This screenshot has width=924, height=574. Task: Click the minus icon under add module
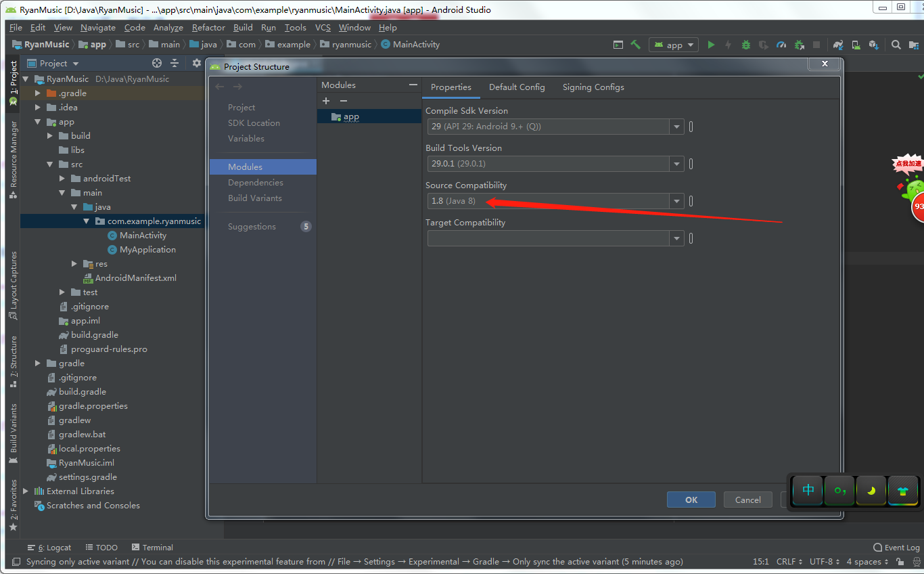click(344, 101)
